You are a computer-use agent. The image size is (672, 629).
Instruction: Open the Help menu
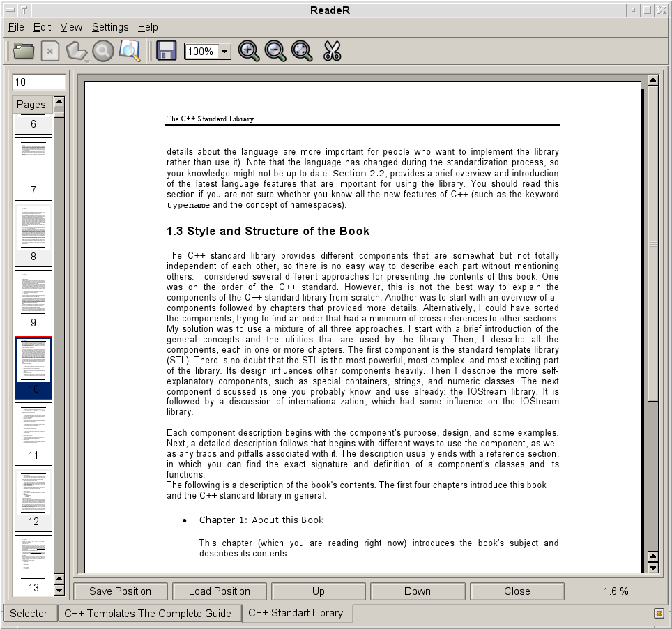[x=148, y=27]
